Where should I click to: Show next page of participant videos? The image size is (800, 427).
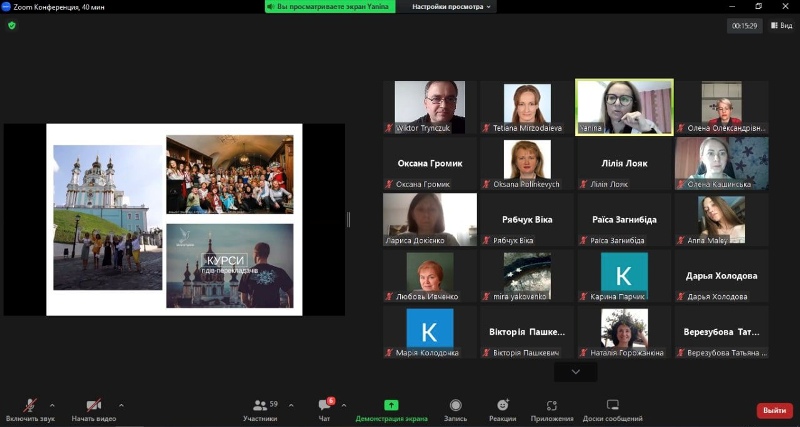[x=576, y=372]
